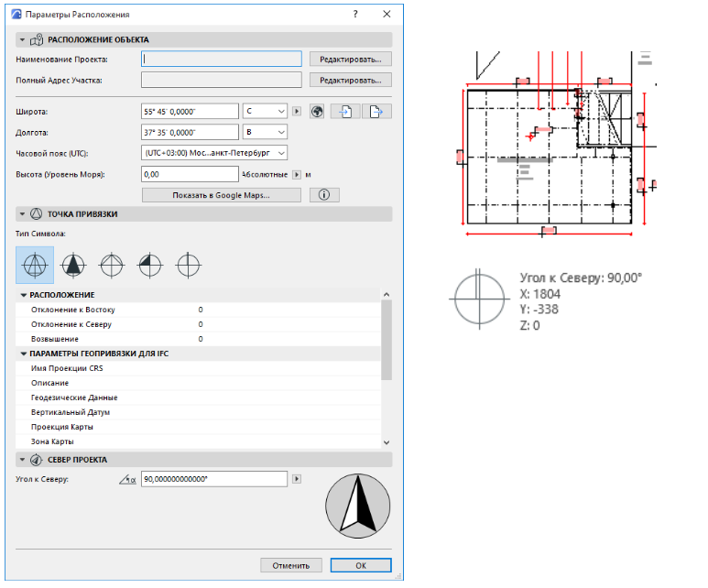Click the export location file icon

point(376,112)
